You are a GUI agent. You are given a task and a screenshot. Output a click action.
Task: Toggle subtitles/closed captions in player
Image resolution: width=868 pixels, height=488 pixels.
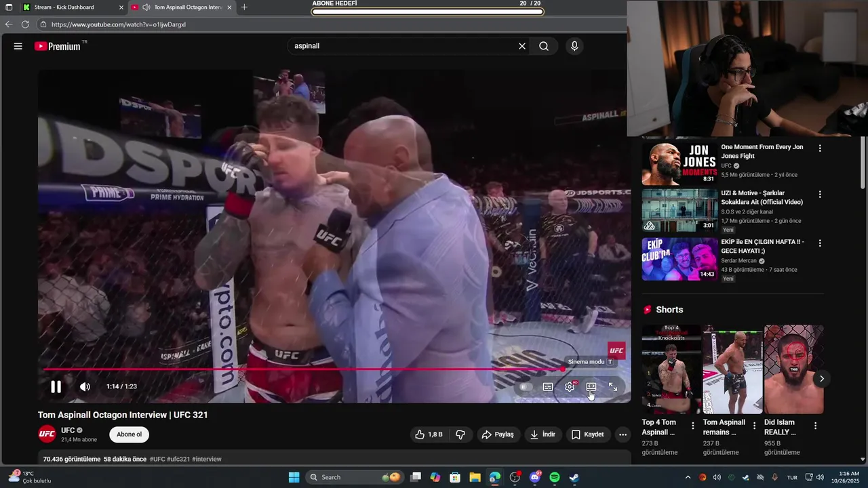548,387
